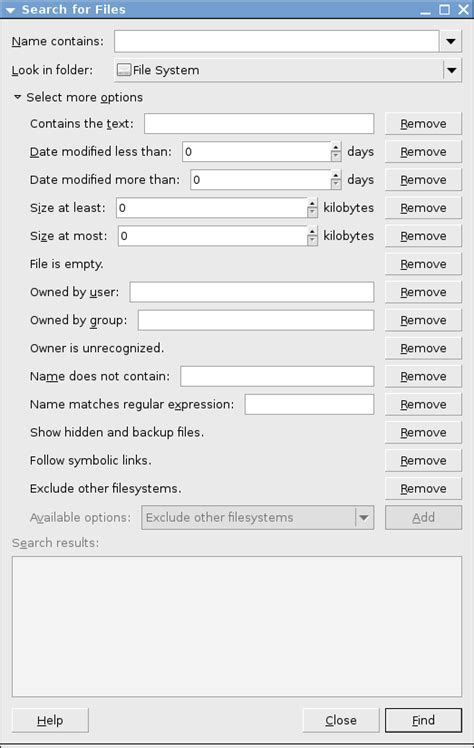Decrease the Date modified more than days value
Viewport: 474px width, 748px height.
coord(336,185)
